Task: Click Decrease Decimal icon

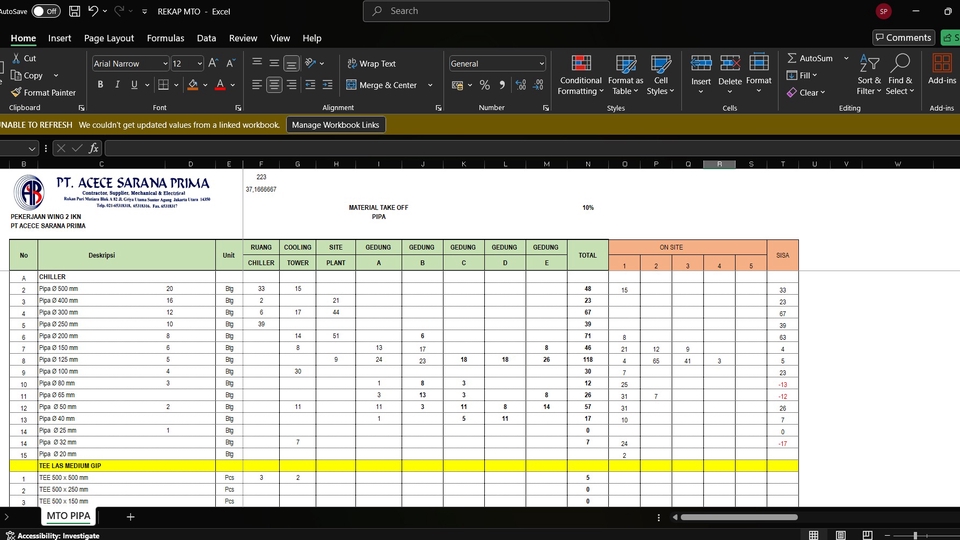Action: 538,85
